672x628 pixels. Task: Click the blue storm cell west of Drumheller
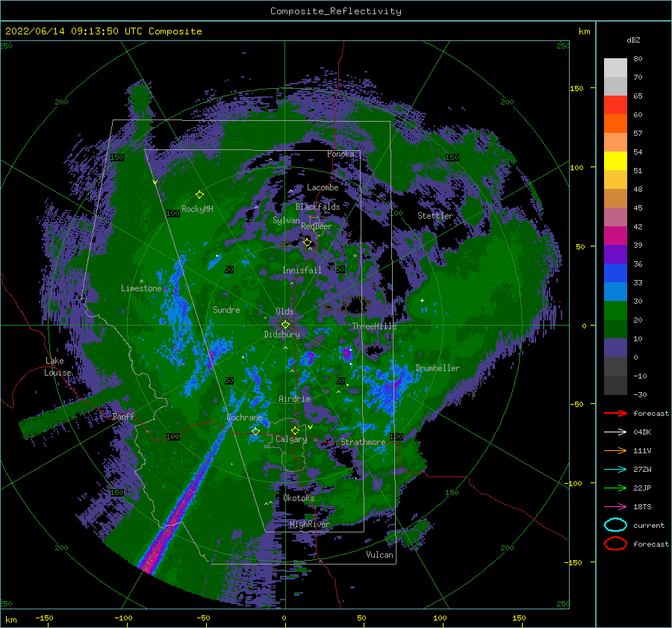pos(388,388)
